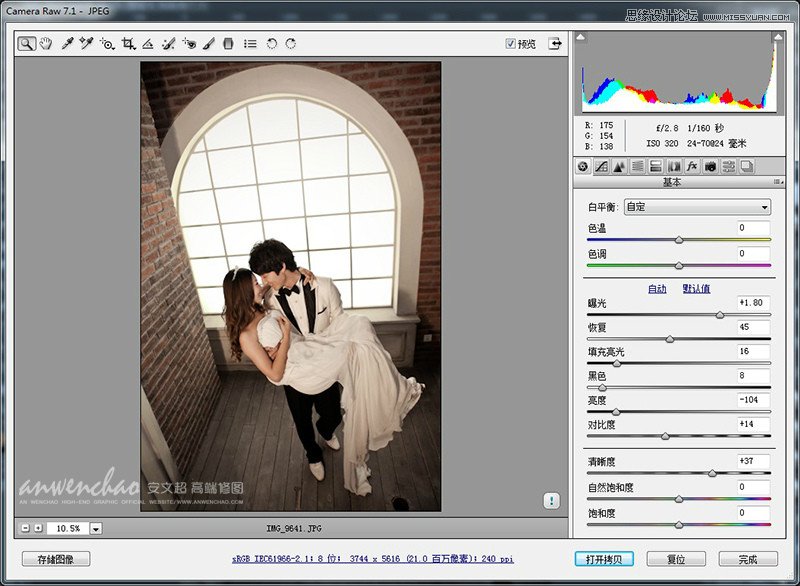This screenshot has height=586, width=800.
Task: Switch to the HSL/Grayscale tab
Action: click(637, 167)
